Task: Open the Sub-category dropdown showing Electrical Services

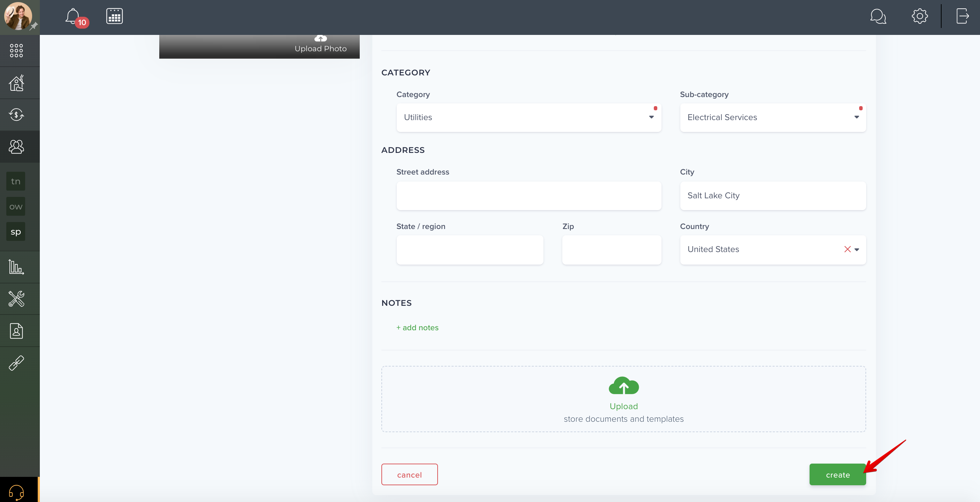Action: click(x=773, y=118)
